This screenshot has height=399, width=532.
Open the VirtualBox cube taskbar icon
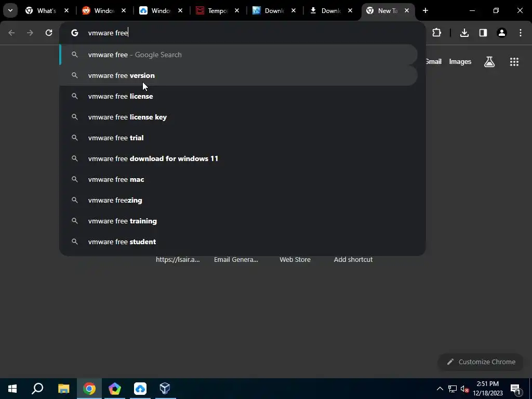click(x=165, y=389)
